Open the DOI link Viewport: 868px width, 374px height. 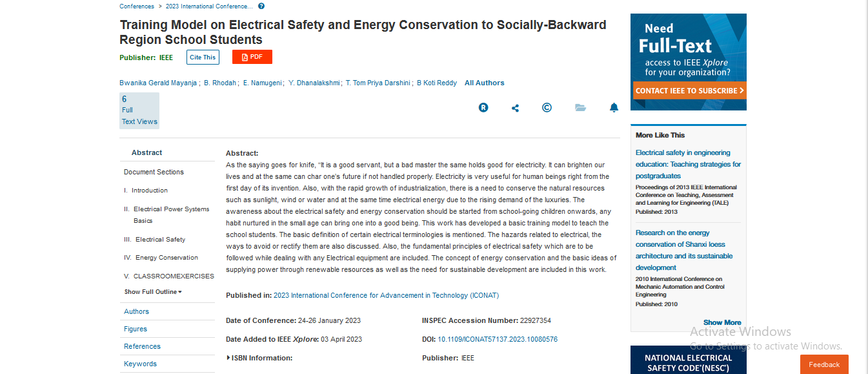pos(498,339)
